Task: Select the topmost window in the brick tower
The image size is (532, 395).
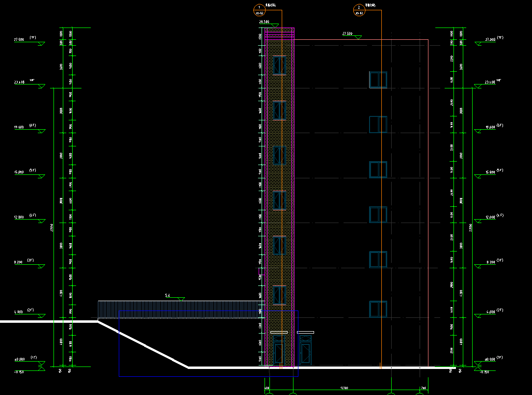Action: 279,65
